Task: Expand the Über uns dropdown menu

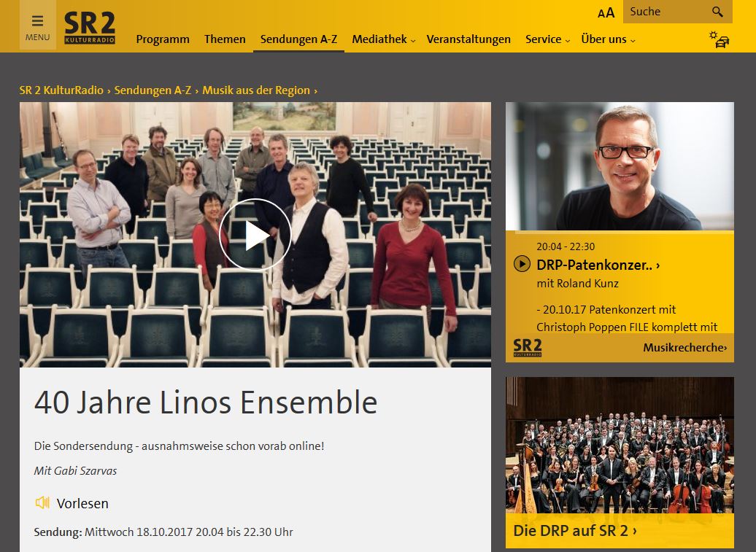Action: [x=608, y=39]
